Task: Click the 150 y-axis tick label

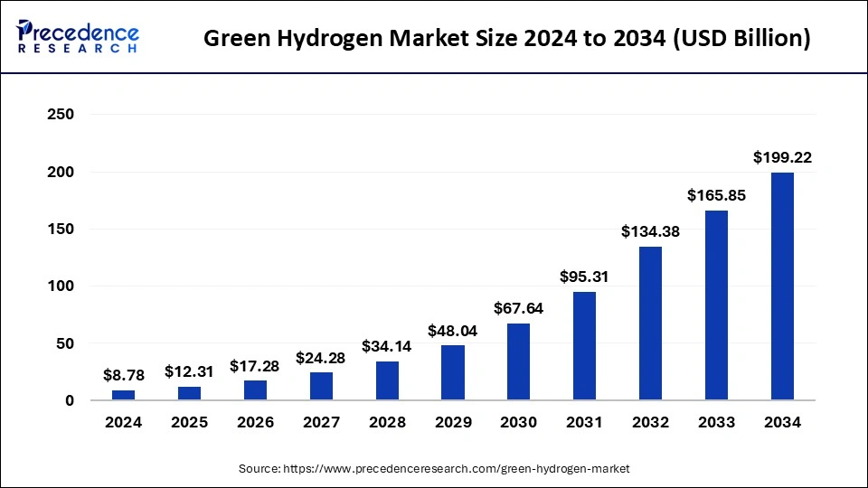Action: pos(61,229)
